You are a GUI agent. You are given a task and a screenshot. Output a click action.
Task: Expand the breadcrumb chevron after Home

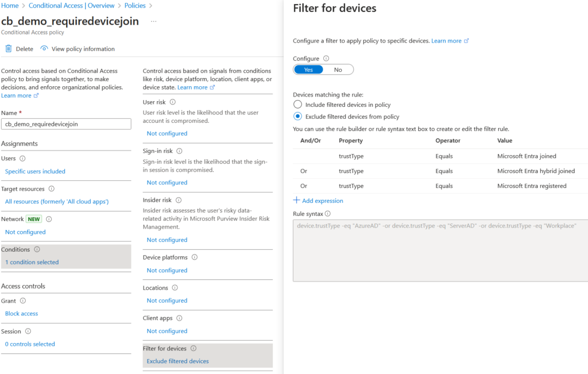point(22,5)
